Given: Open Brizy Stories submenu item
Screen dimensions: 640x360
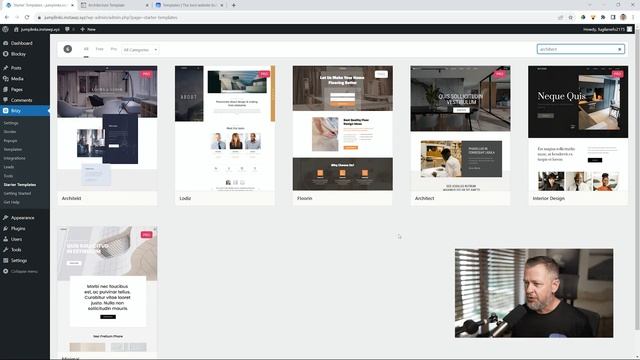Looking at the screenshot, I should 10,132.
